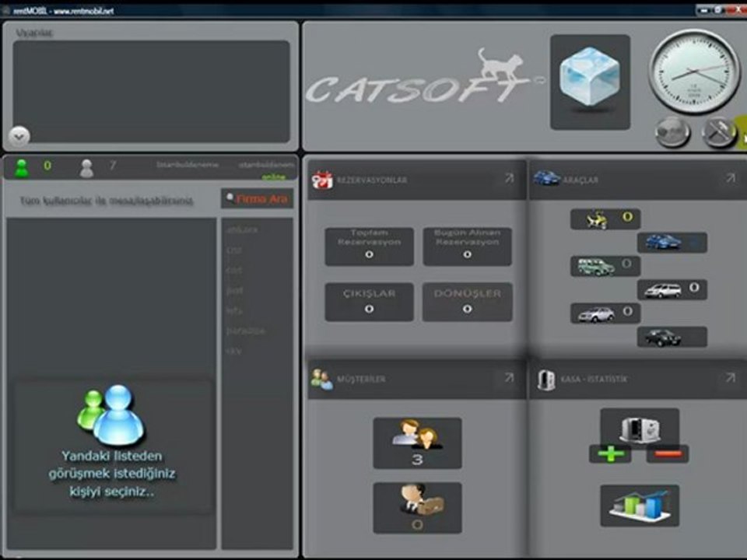
Task: Expand the Araçlar panel arrow
Action: (731, 178)
